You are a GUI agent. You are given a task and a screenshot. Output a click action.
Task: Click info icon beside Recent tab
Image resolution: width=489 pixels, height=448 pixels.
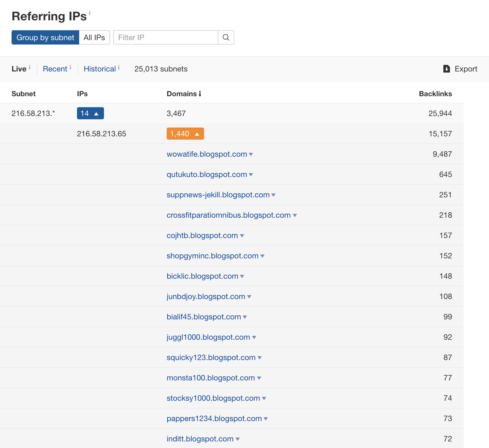pyautogui.click(x=70, y=67)
